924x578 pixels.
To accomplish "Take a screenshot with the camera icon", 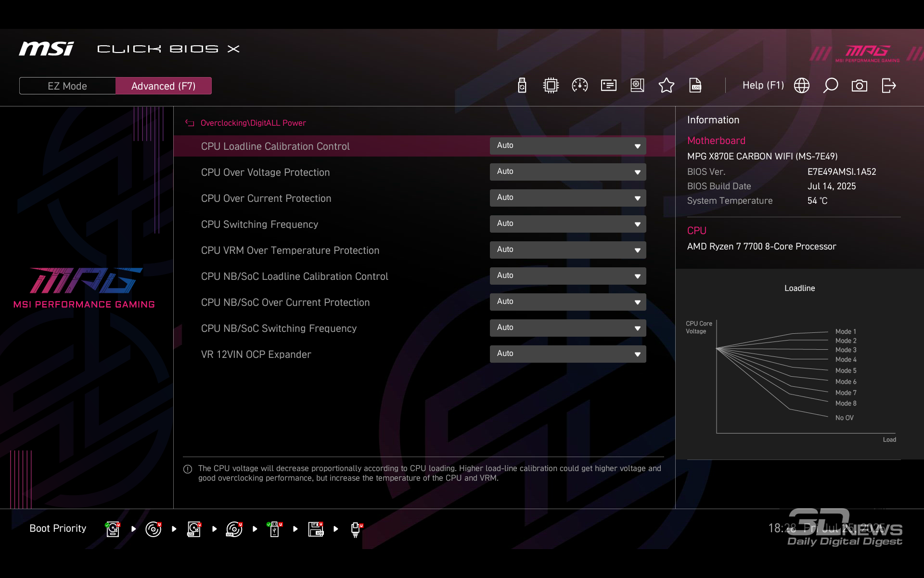I will pos(860,86).
